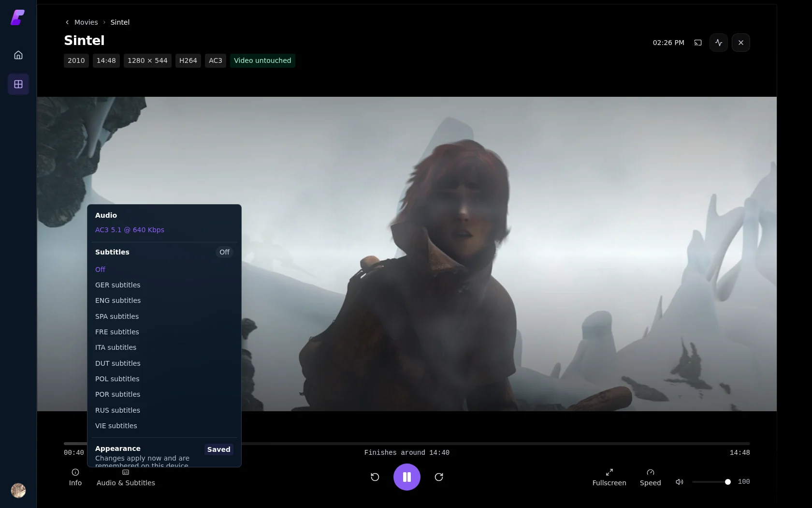
Task: Click the Sintel breadcrumb
Action: pyautogui.click(x=120, y=22)
